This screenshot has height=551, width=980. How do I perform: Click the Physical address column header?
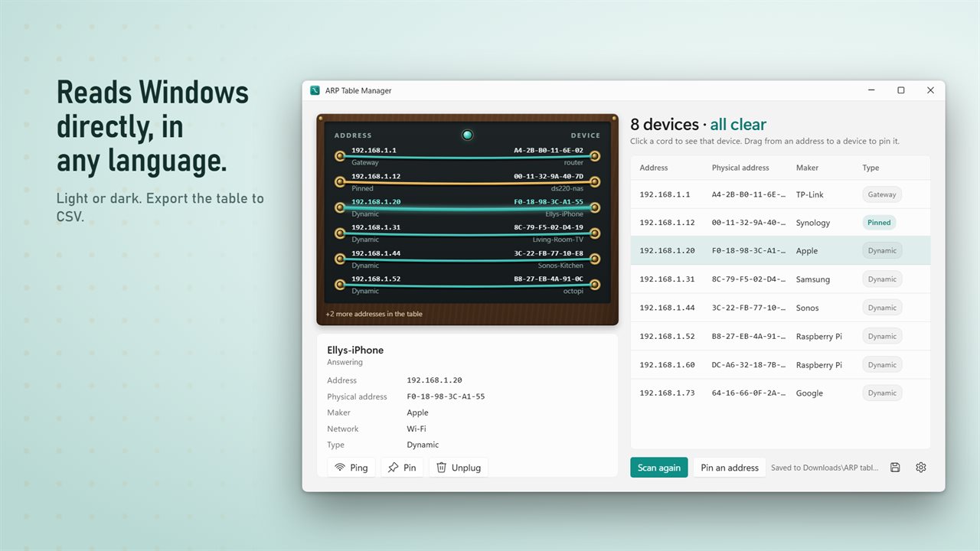coord(740,168)
